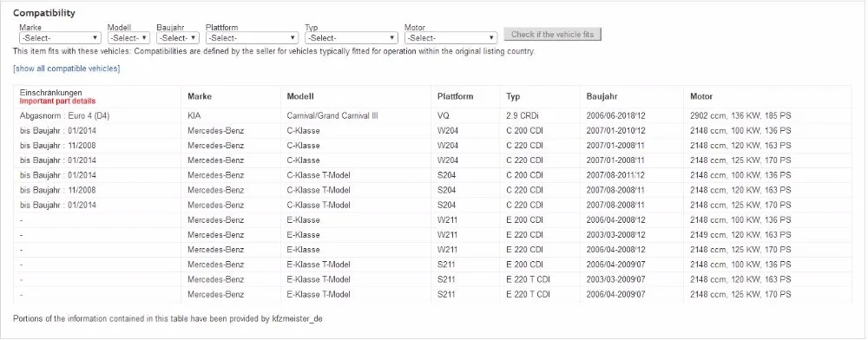868x340 pixels.
Task: Click W211 in the E 200 CDI row
Action: pos(447,220)
